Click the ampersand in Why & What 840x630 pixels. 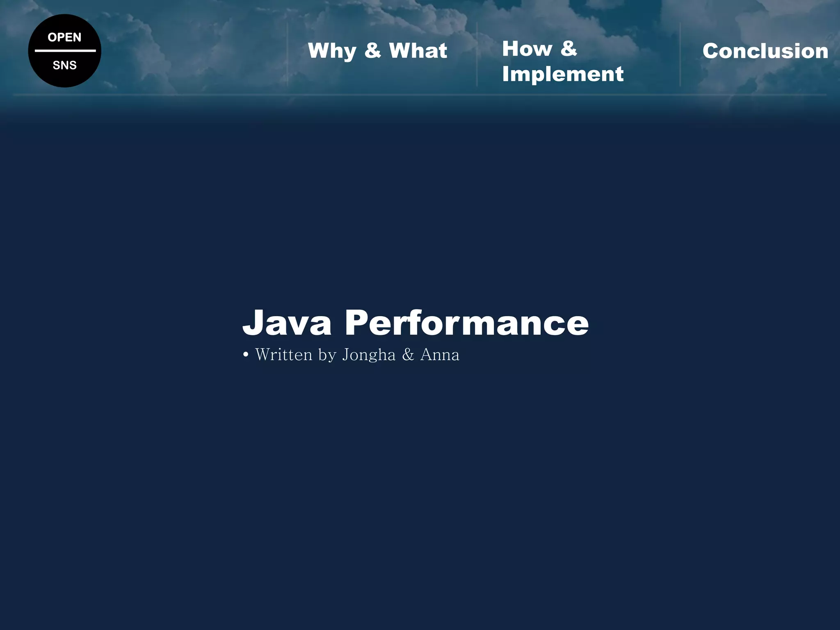[x=372, y=50]
